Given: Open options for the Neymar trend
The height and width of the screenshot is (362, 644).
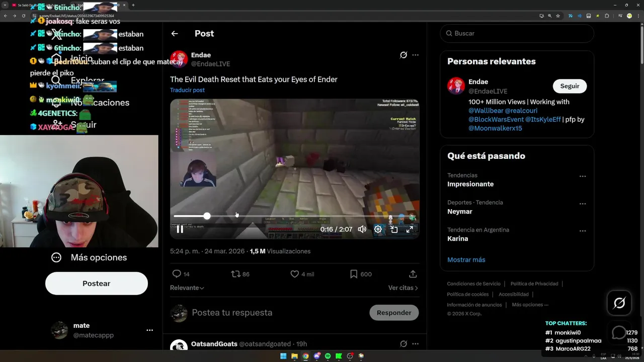Looking at the screenshot, I should point(582,204).
